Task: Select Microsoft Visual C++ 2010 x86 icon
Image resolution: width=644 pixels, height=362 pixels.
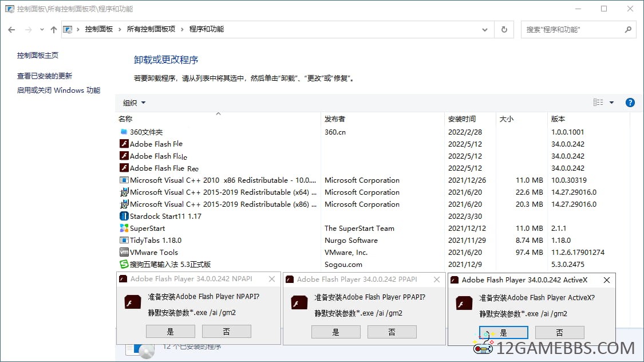Action: (x=124, y=180)
